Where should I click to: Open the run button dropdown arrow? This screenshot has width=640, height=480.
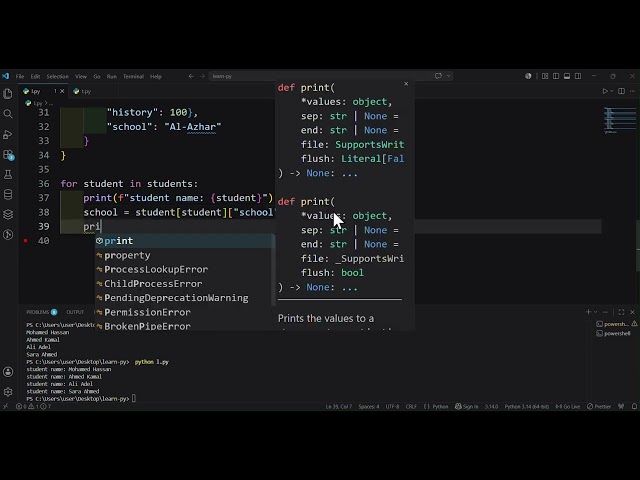(612, 91)
